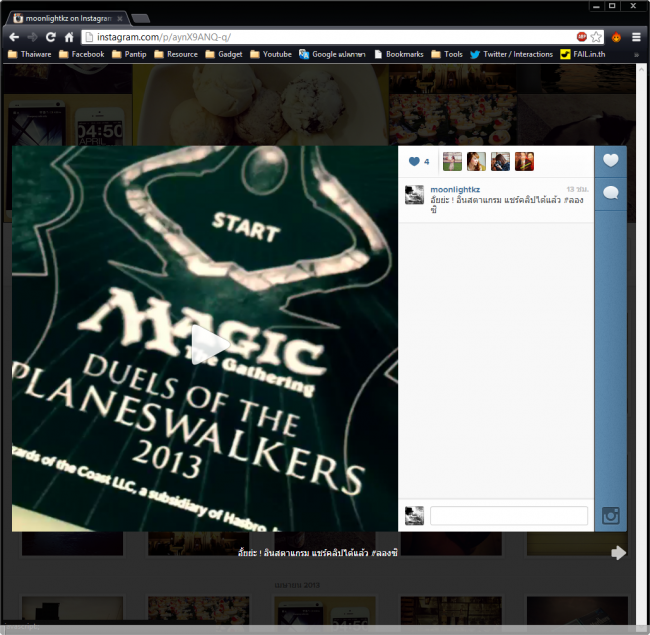
Task: Open the Thaiware bookmarks folder
Action: [29, 54]
